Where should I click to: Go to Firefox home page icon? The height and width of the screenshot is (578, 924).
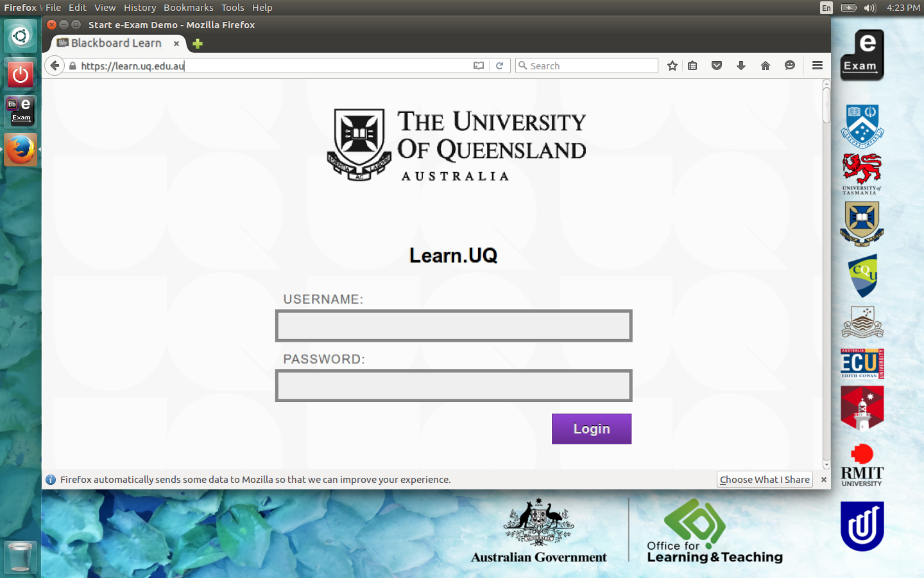coord(766,66)
